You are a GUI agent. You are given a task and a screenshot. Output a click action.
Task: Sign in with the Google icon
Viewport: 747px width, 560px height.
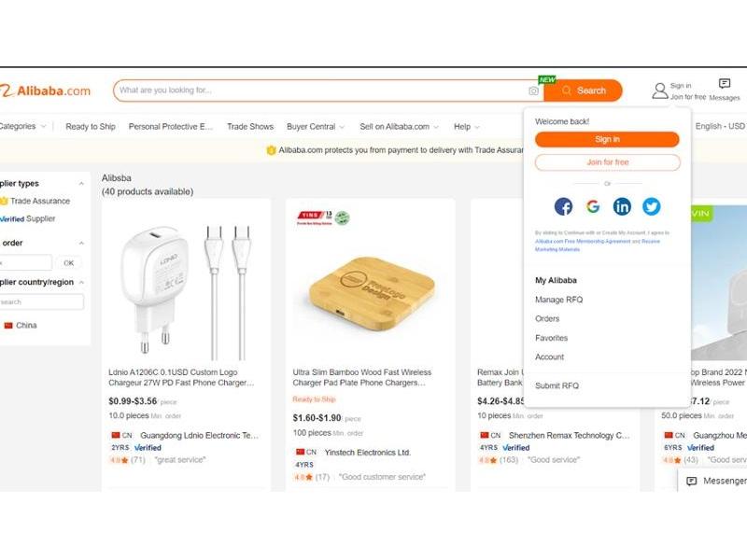pos(592,205)
